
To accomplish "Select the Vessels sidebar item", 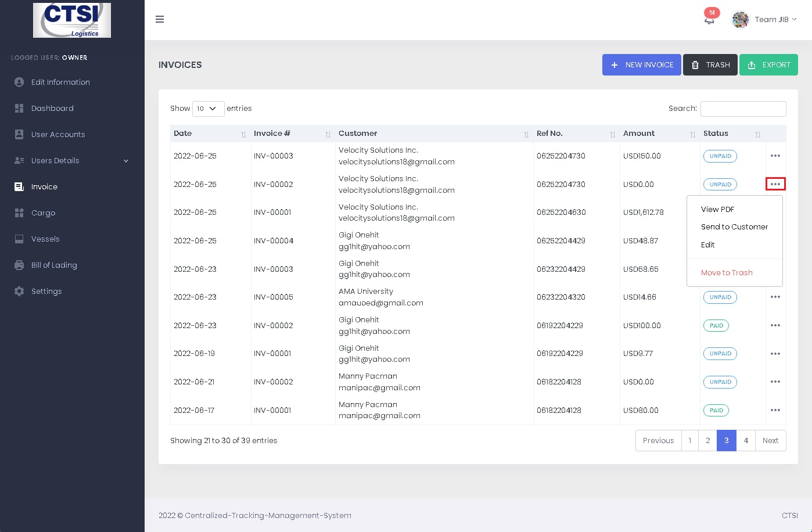I will [45, 239].
